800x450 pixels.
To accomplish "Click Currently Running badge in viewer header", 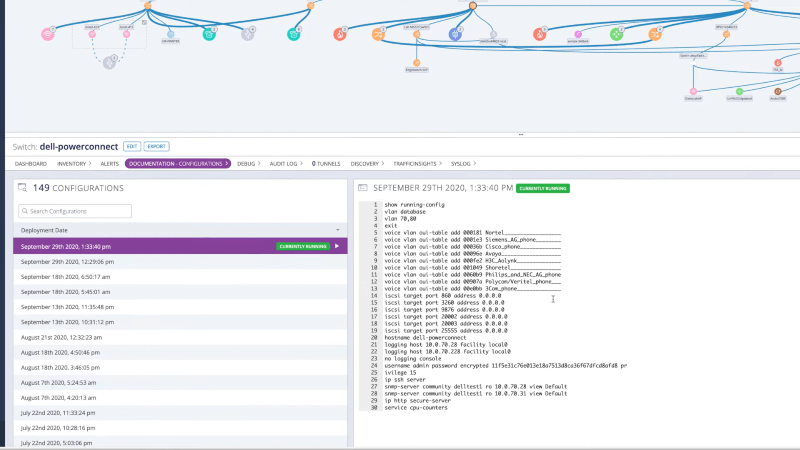I will point(543,188).
